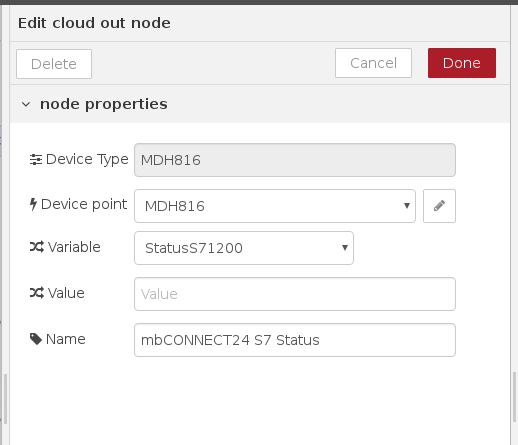Collapse the node properties chevron
The height and width of the screenshot is (445, 518).
26,104
